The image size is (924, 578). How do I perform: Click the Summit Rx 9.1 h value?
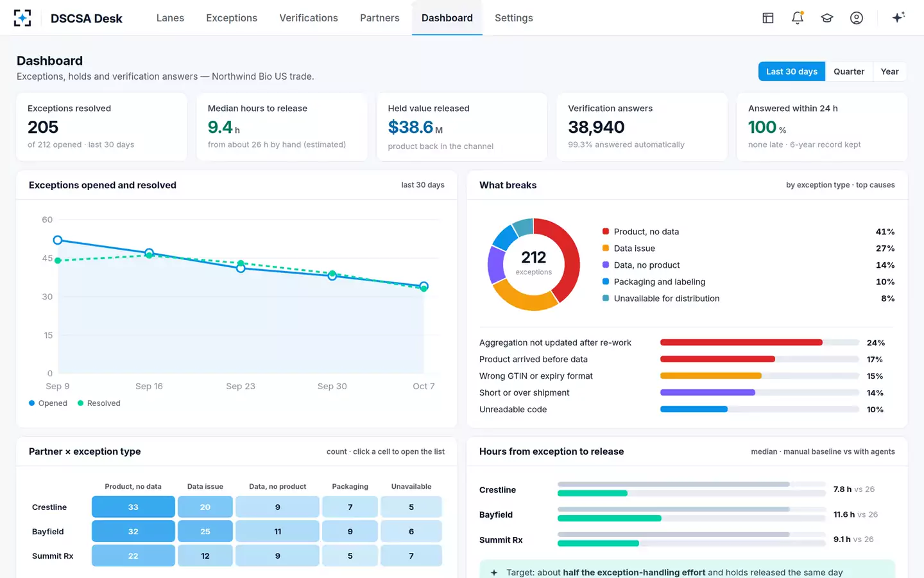point(842,539)
